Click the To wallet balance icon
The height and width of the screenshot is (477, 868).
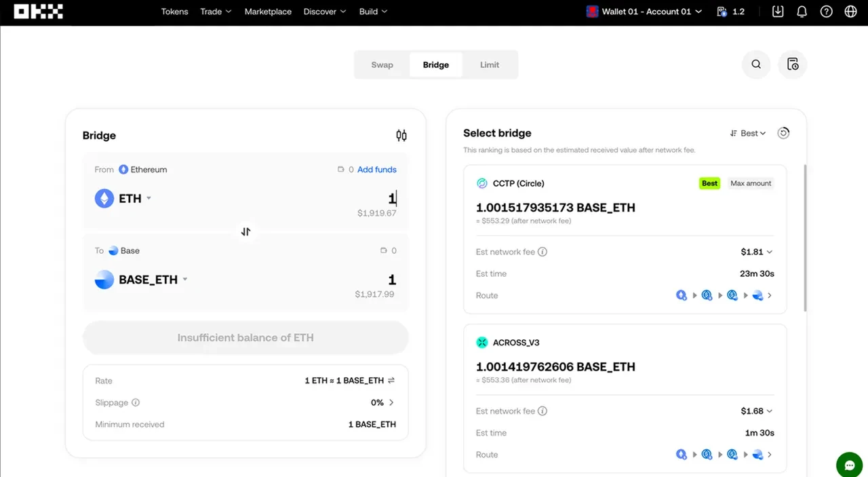pyautogui.click(x=384, y=251)
